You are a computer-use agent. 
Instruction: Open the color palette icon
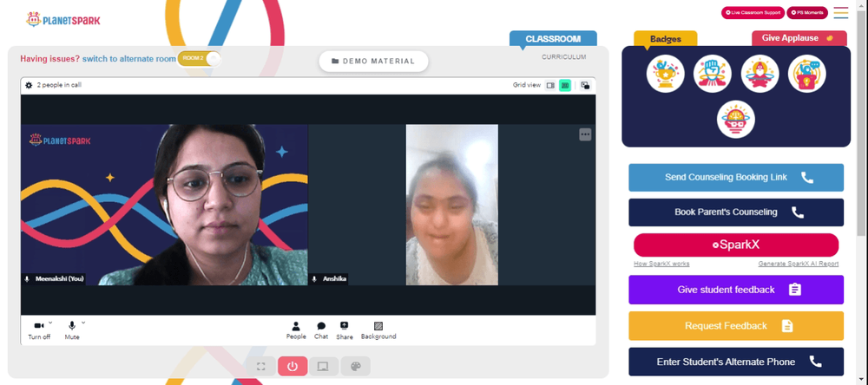[355, 366]
